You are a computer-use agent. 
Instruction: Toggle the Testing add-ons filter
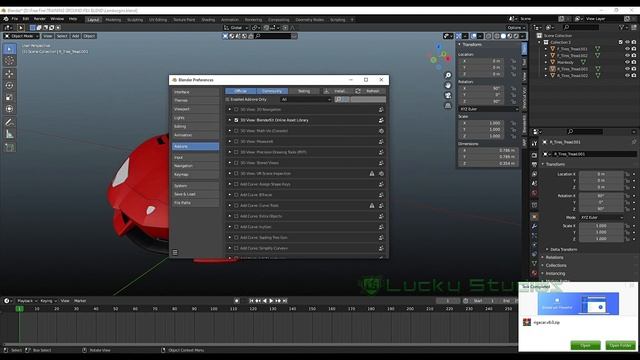(x=304, y=91)
